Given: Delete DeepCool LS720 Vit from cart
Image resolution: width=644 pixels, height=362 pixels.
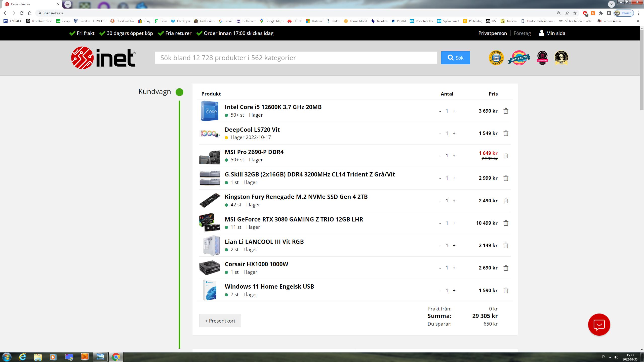Looking at the screenshot, I should [x=506, y=133].
